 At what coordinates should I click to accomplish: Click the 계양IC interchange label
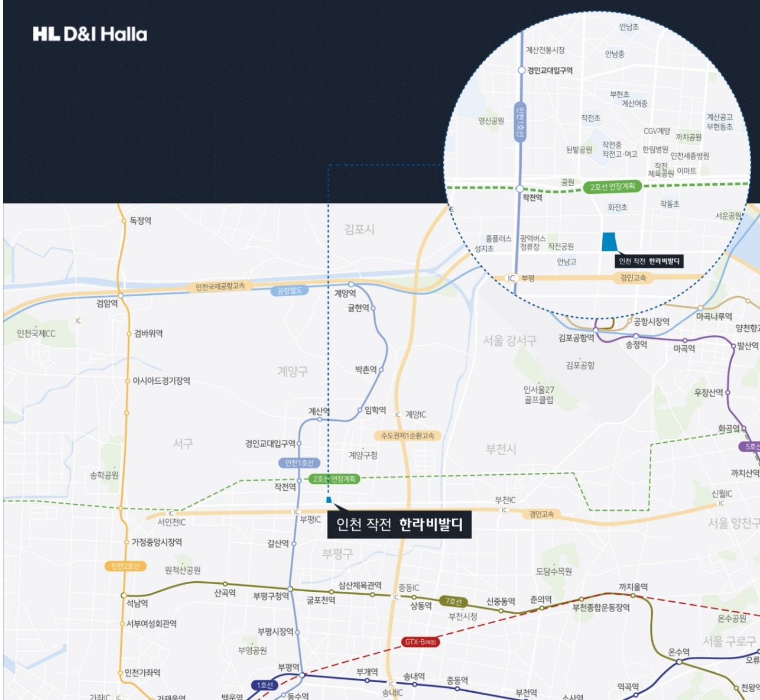pyautogui.click(x=415, y=414)
